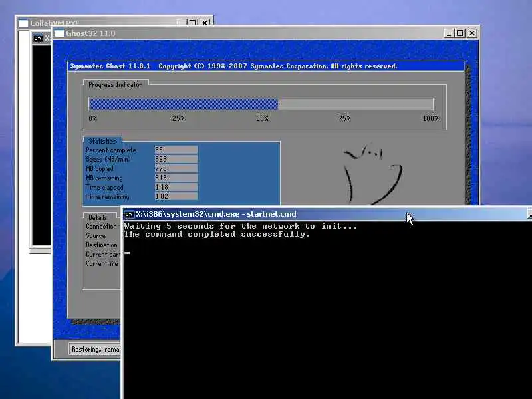
Task: Click the CollabVM PXE window title icon
Action: (x=23, y=23)
